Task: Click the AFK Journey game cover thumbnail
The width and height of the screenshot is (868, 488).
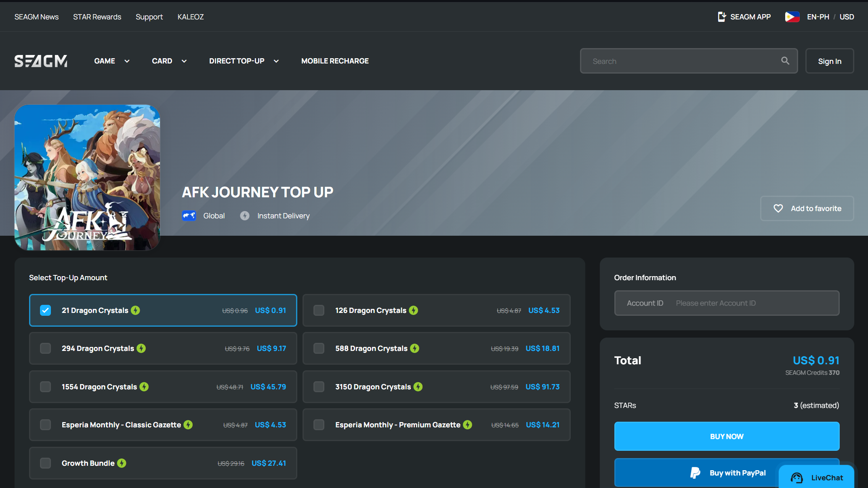Action: click(x=87, y=177)
